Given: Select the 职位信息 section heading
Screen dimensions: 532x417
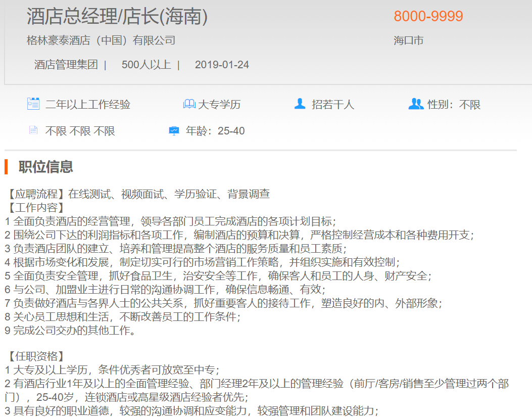Looking at the screenshot, I should 45,167.
